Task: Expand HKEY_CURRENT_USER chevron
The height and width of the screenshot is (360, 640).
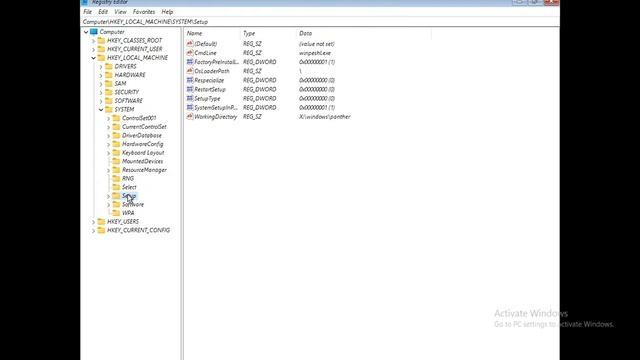Action: [x=93, y=49]
